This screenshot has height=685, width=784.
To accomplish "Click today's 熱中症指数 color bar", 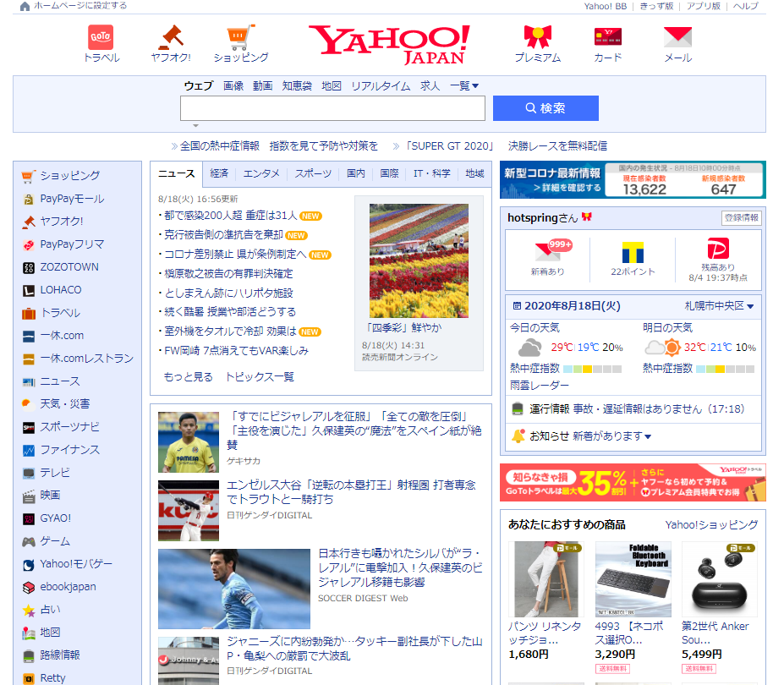I will (592, 369).
